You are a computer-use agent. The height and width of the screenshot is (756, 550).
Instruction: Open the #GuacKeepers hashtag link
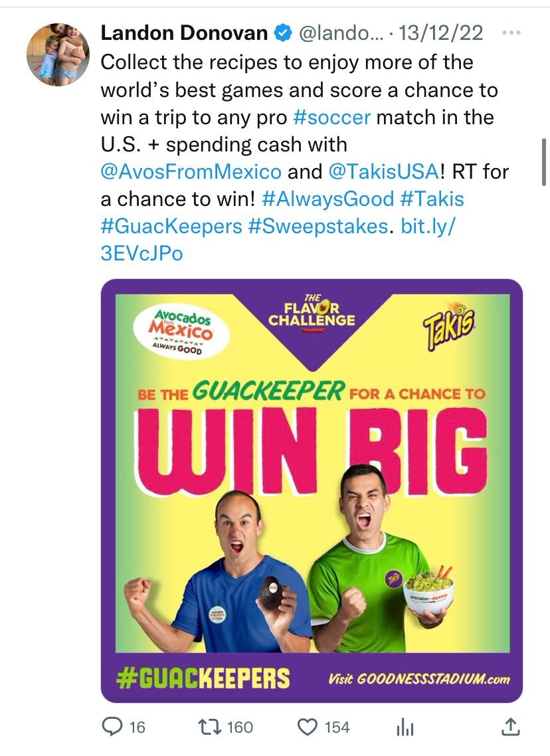pos(171,226)
